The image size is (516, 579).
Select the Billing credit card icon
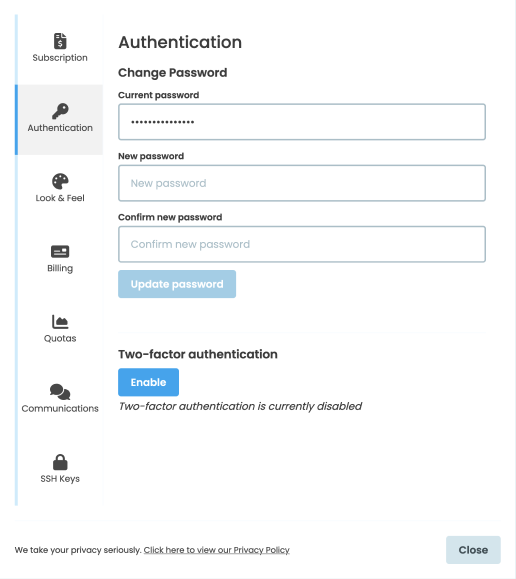pos(60,252)
